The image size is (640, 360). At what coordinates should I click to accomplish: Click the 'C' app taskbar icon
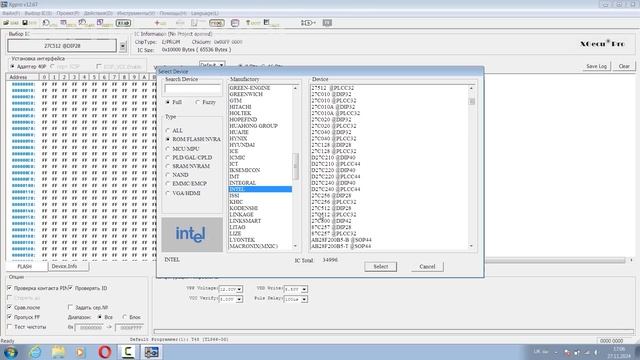click(x=128, y=352)
